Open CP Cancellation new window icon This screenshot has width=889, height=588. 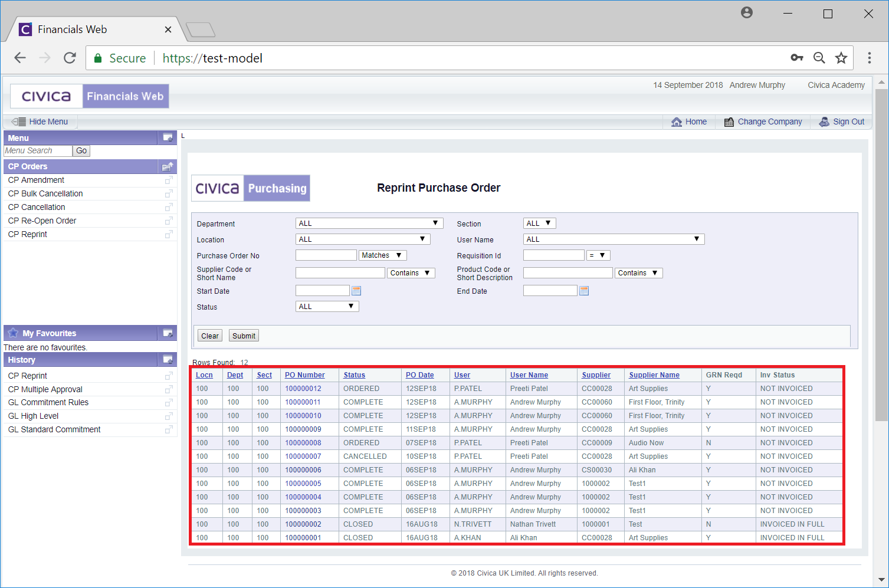pos(169,207)
